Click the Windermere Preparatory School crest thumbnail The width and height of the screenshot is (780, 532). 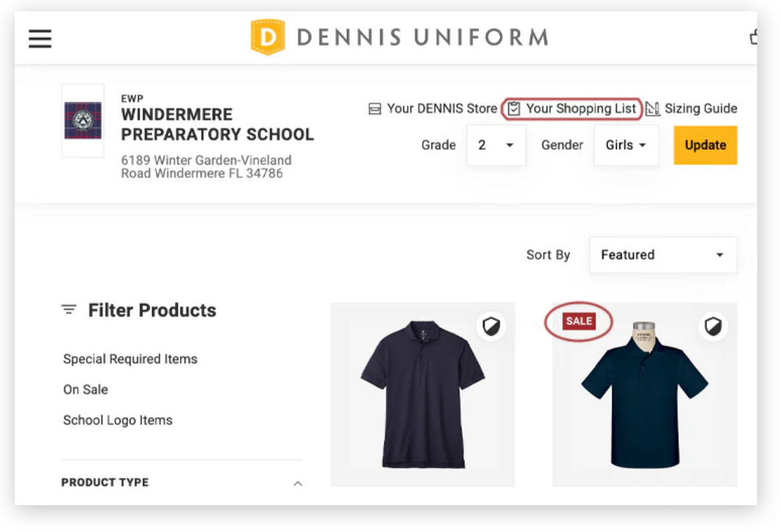83,121
